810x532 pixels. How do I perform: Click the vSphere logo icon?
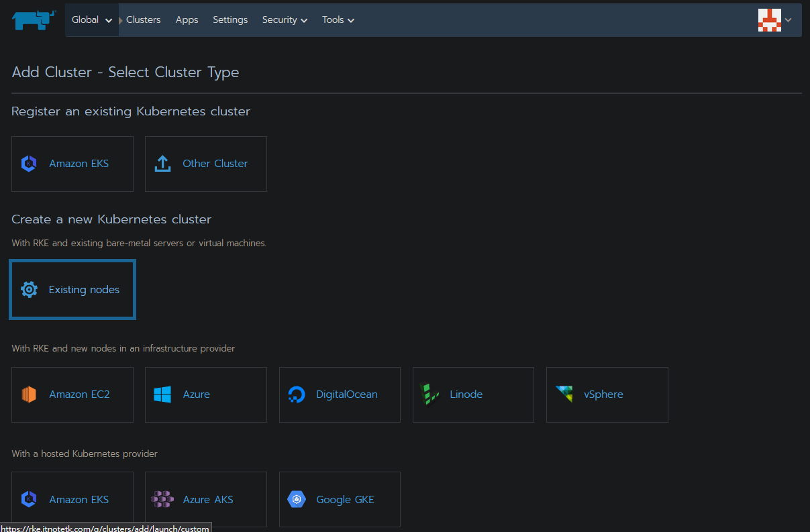[564, 394]
